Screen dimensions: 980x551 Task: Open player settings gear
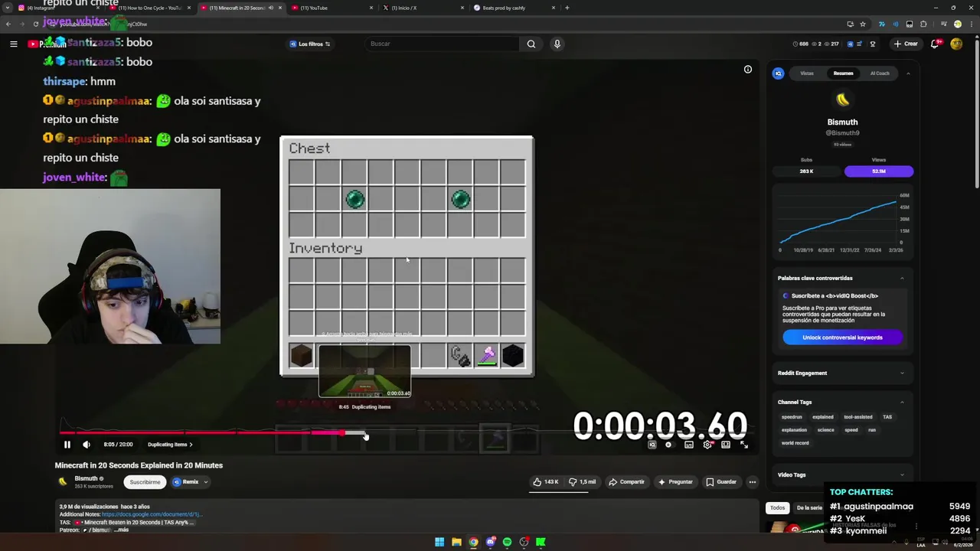point(707,445)
